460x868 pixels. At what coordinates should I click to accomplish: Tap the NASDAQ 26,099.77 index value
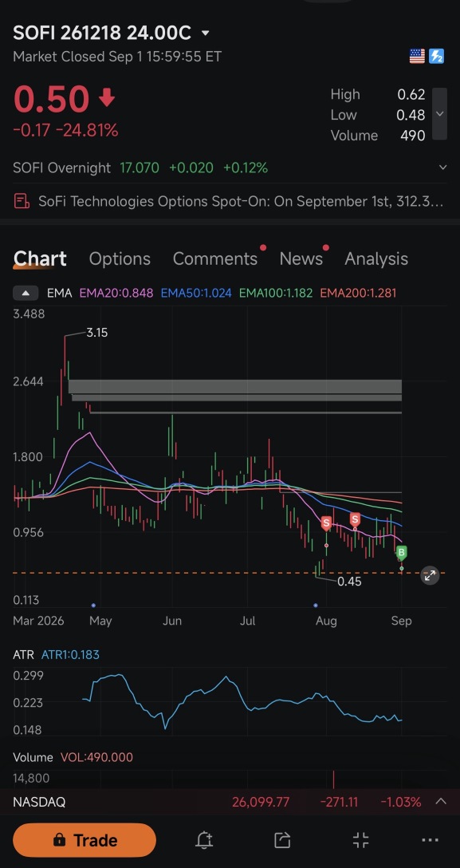coord(261,802)
